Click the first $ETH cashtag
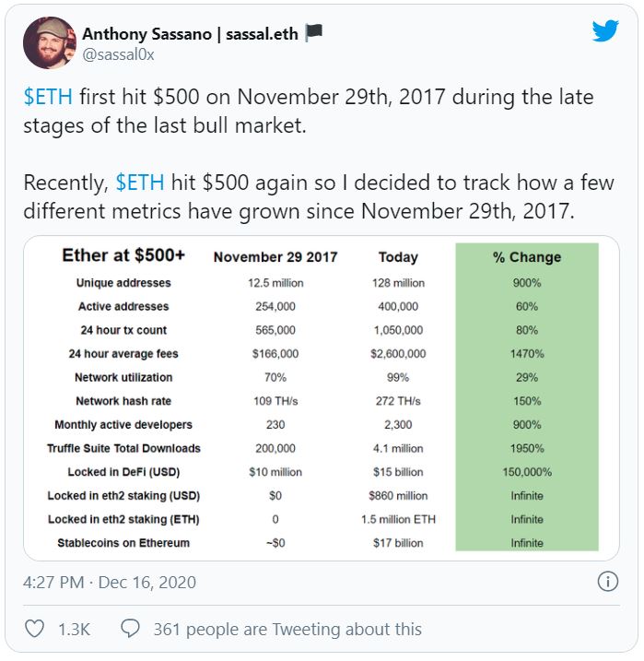The height and width of the screenshot is (661, 644). (48, 97)
